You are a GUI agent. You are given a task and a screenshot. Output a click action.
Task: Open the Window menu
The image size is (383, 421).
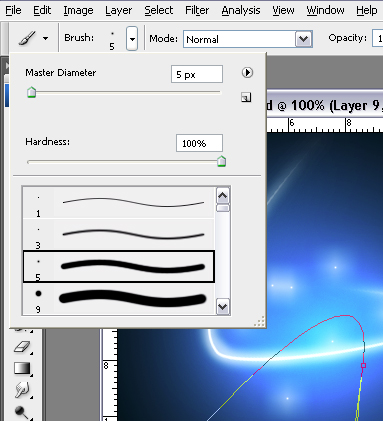tap(325, 11)
